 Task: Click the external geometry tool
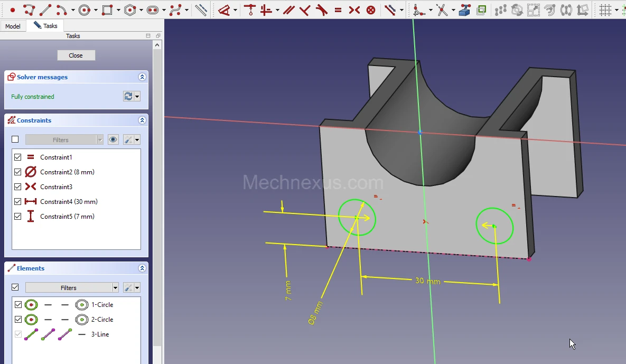coord(464,10)
